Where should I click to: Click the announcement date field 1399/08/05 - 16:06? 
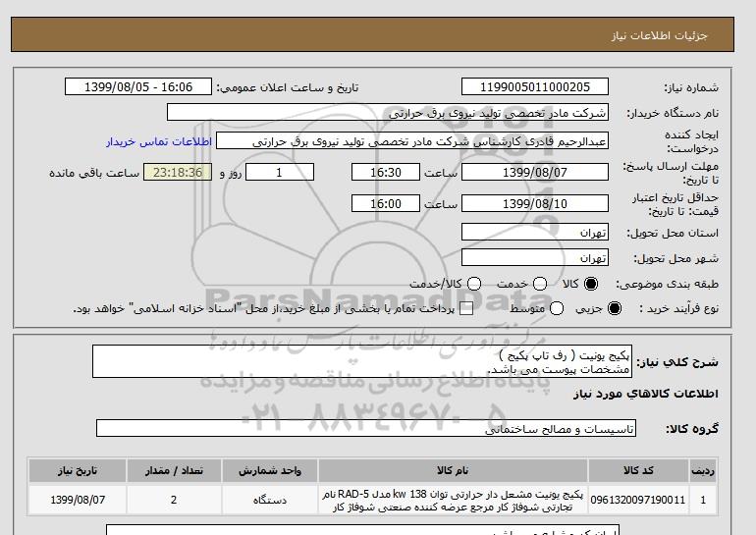tap(137, 86)
